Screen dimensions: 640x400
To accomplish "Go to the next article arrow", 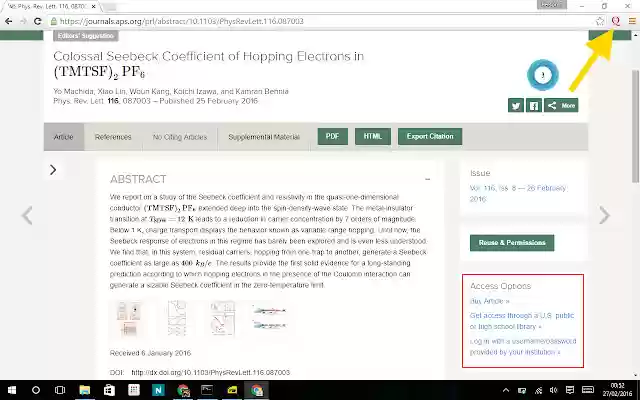I will click(604, 216).
